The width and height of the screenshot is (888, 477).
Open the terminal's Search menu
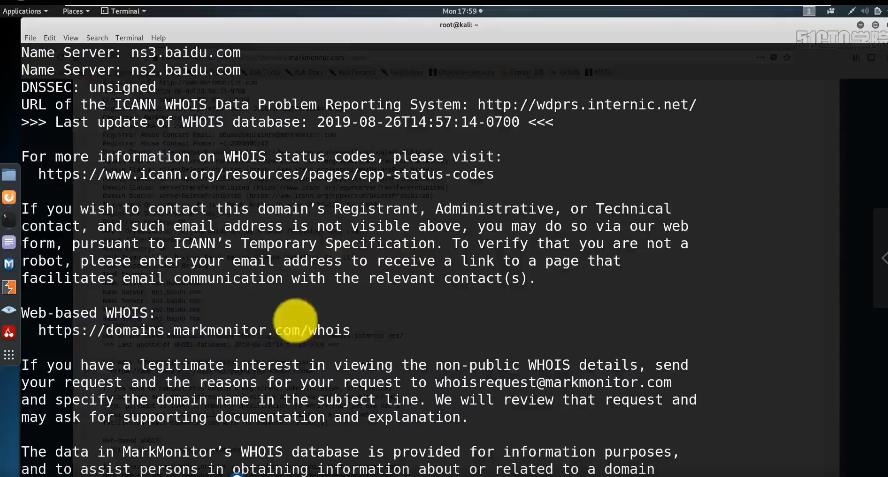click(x=97, y=38)
